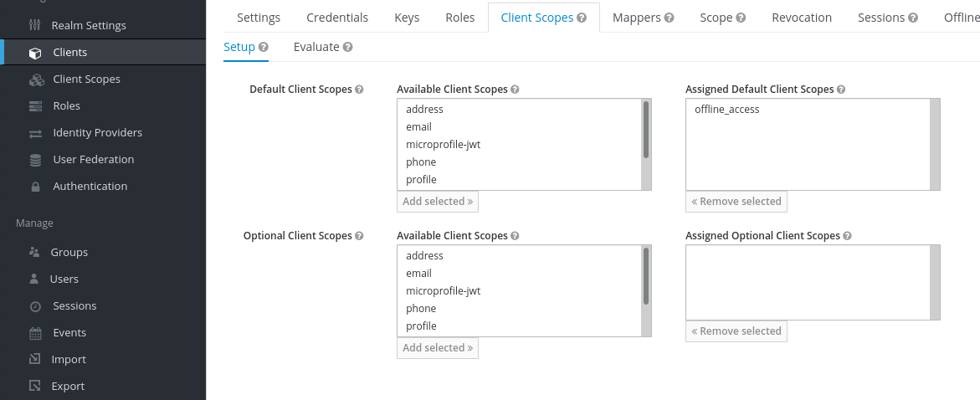Click the User Federation database icon

point(36,160)
